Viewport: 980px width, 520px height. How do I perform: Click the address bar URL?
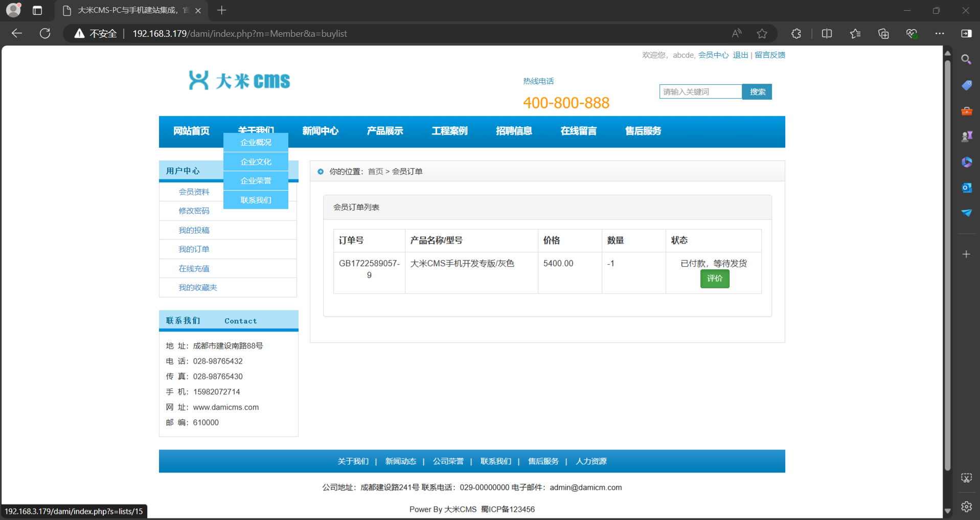tap(240, 34)
